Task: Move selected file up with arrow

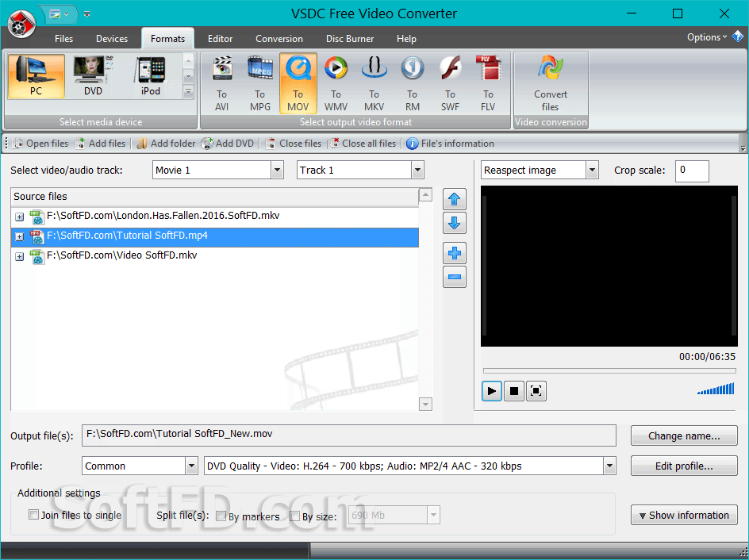Action: [x=455, y=199]
